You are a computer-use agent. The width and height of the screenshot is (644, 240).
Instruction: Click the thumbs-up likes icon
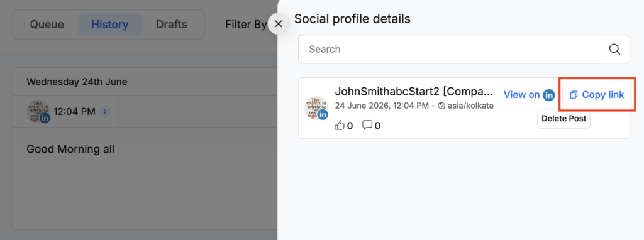(x=340, y=125)
